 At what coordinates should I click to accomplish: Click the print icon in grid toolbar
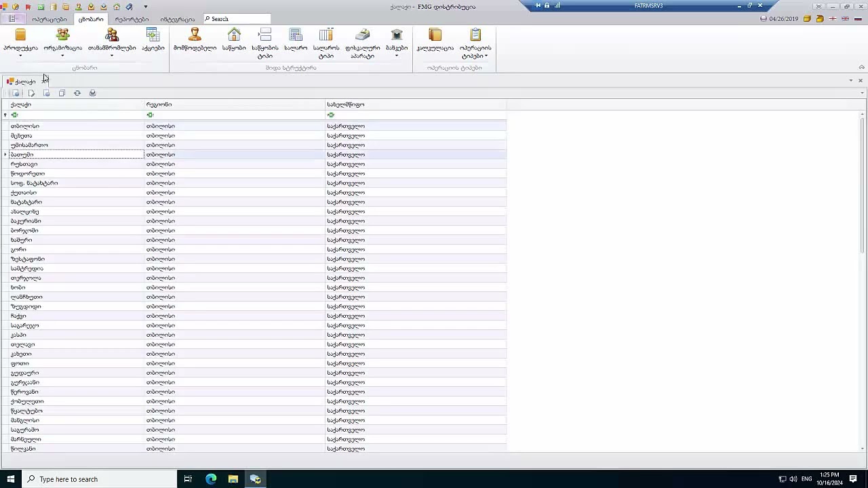93,93
